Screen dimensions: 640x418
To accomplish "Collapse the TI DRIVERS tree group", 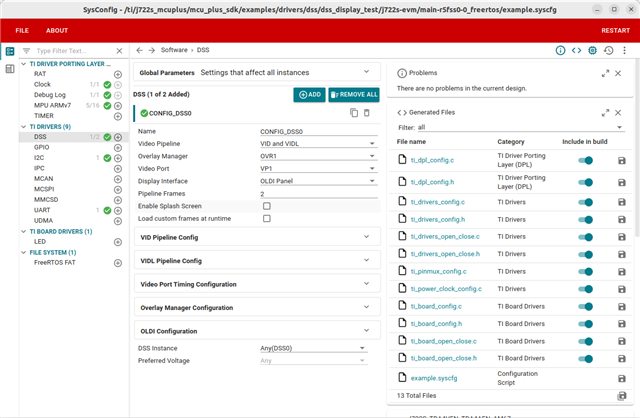I will pos(24,127).
